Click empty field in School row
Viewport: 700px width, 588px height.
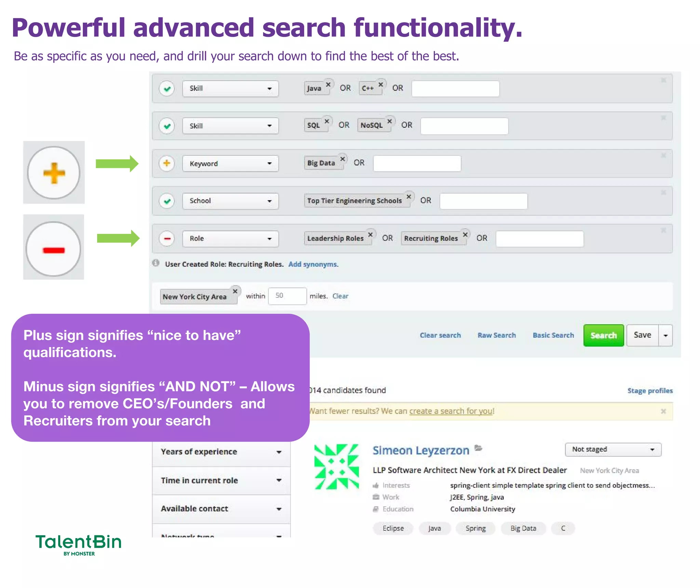[484, 201]
